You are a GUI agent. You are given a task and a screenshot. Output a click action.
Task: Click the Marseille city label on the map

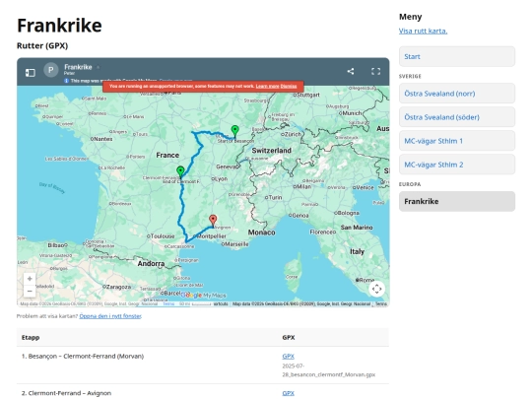coord(236,244)
